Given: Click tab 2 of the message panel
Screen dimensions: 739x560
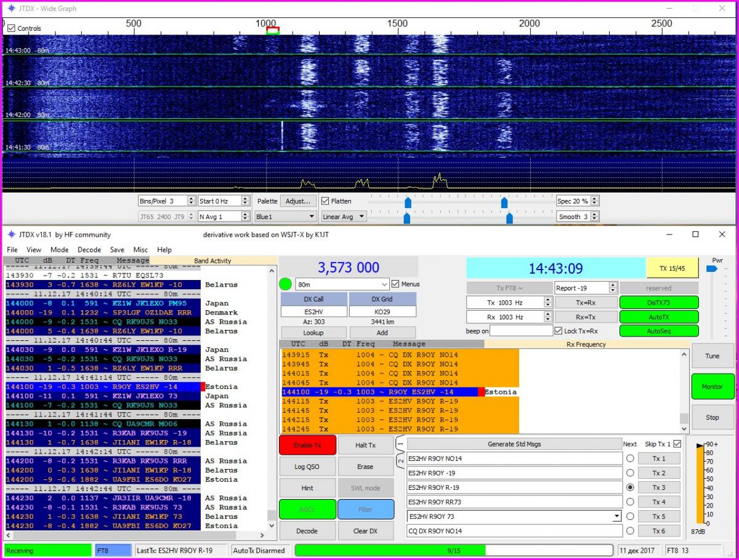Looking at the screenshot, I should (x=400, y=461).
